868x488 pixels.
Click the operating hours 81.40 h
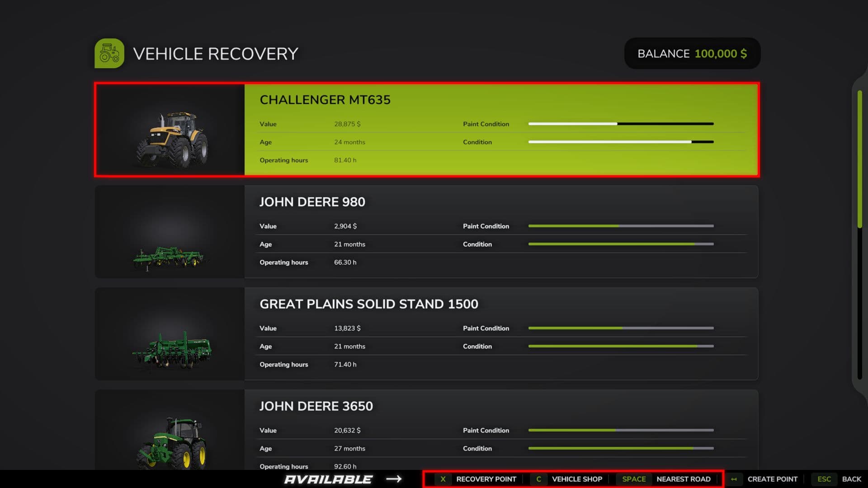coord(345,160)
